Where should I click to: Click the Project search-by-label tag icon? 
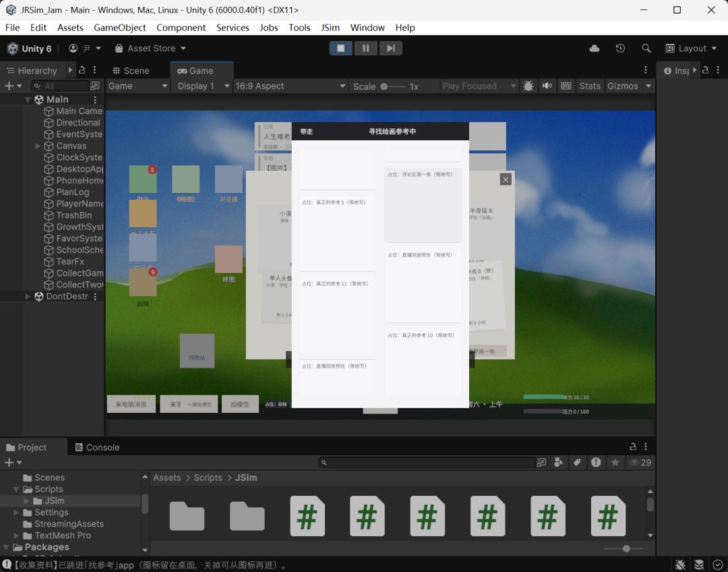click(x=577, y=462)
